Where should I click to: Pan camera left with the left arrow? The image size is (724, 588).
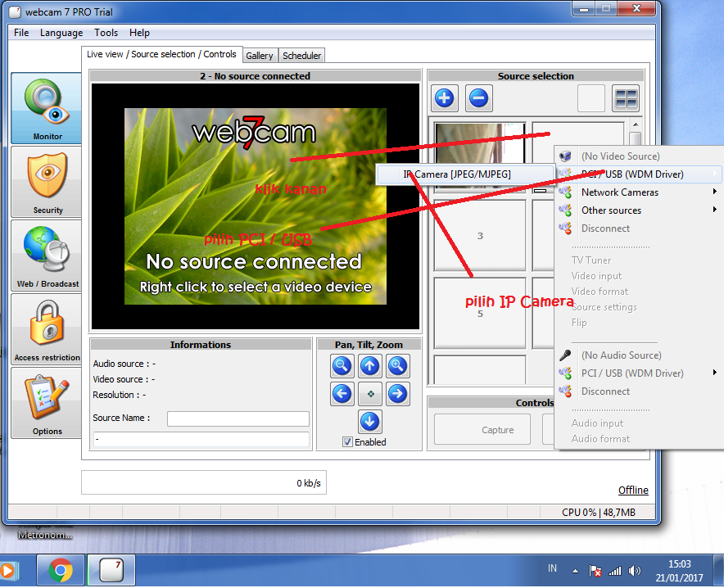click(x=342, y=394)
